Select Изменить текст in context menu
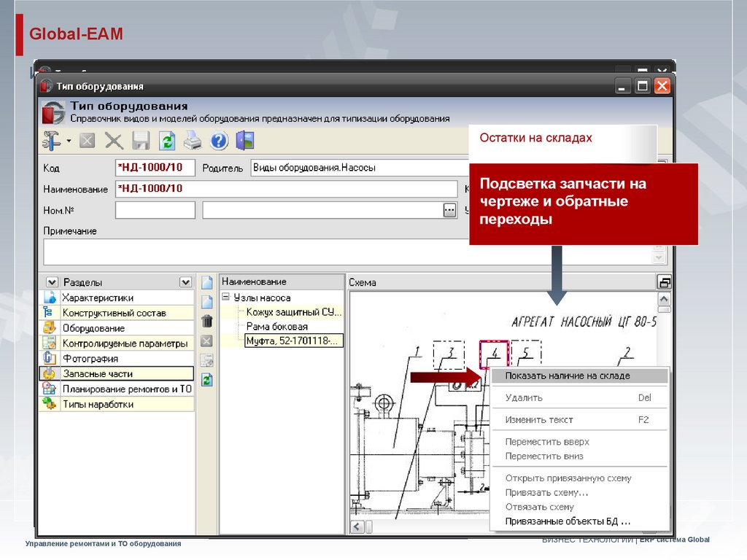747x560 pixels. tap(539, 419)
